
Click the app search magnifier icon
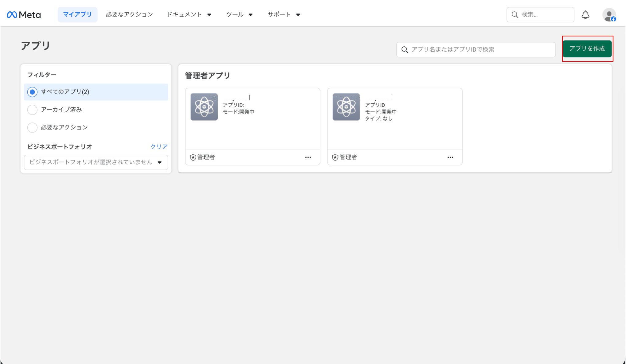click(405, 50)
